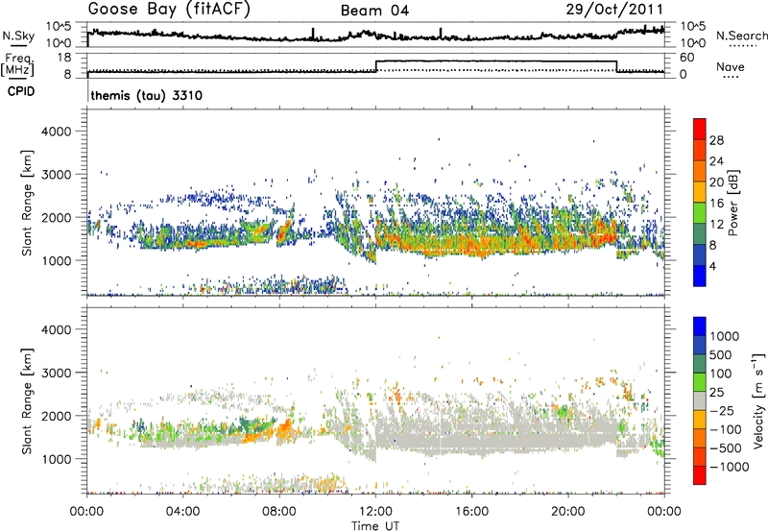The height and width of the screenshot is (532, 768).
Task: Click the 'Velocity [m s⁻¹]' colorbar title
Action: click(758, 400)
